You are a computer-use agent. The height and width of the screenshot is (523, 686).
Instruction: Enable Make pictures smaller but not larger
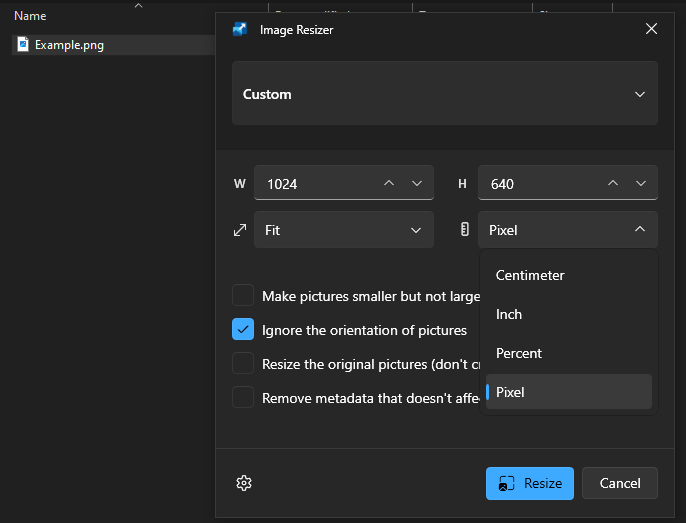243,295
